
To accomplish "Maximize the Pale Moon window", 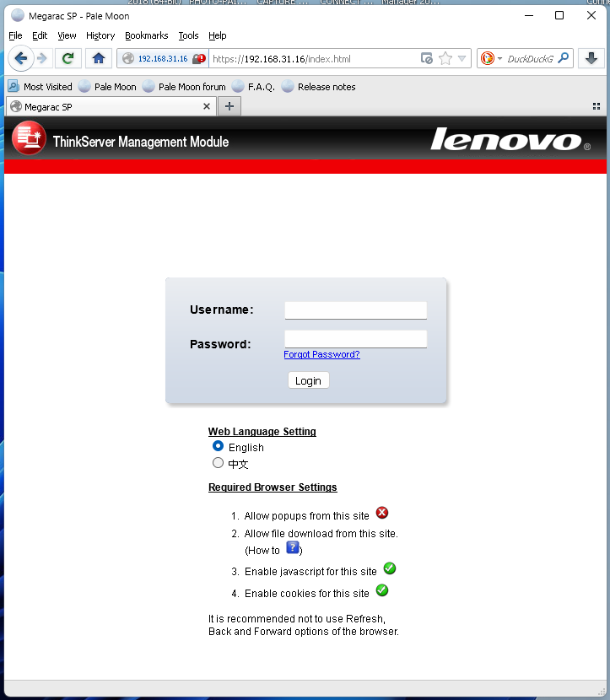I will click(x=559, y=16).
